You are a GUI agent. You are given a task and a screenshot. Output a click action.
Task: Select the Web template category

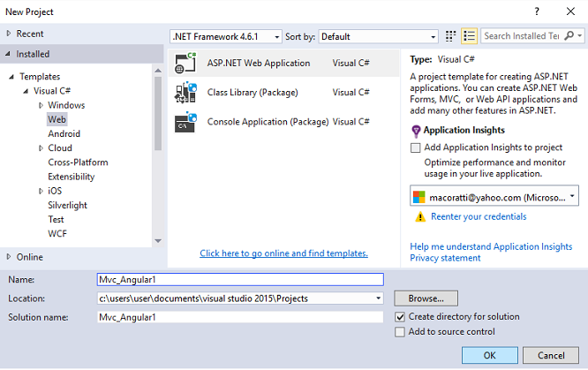57,119
